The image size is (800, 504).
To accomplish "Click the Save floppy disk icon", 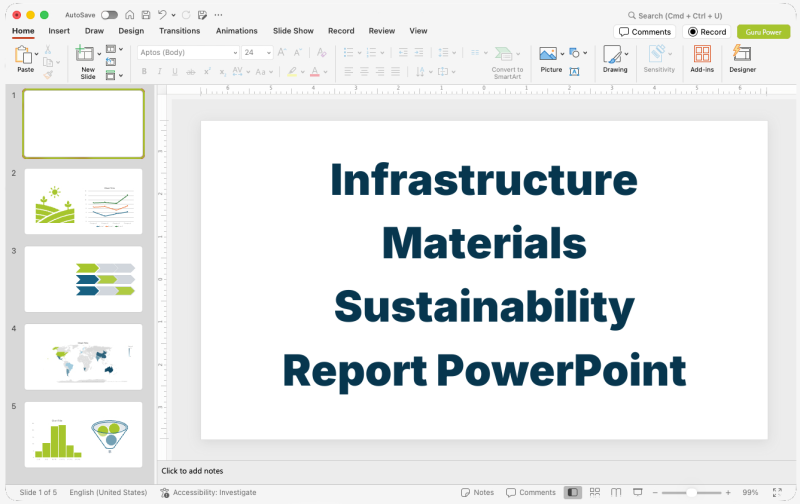I will [x=145, y=15].
